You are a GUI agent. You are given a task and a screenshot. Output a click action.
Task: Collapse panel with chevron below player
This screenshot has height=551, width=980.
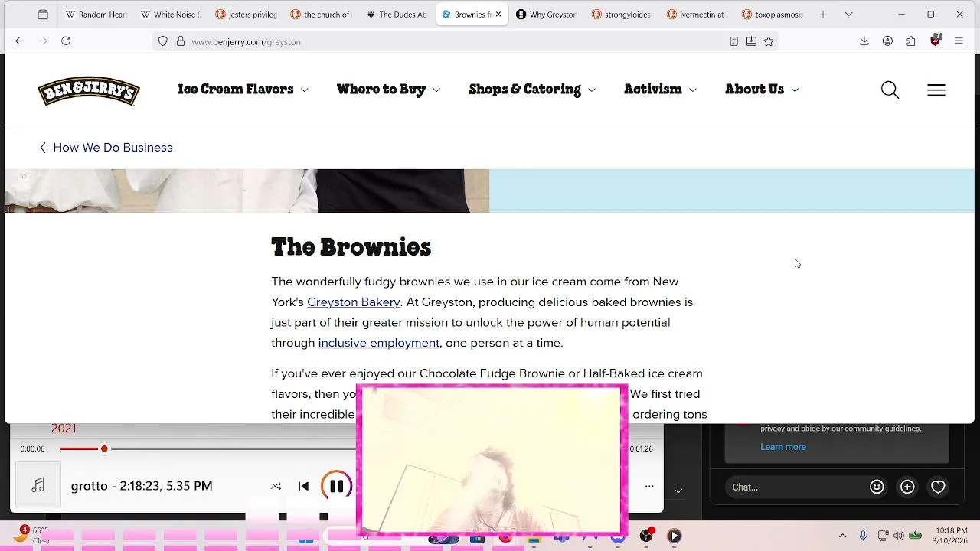tap(678, 491)
